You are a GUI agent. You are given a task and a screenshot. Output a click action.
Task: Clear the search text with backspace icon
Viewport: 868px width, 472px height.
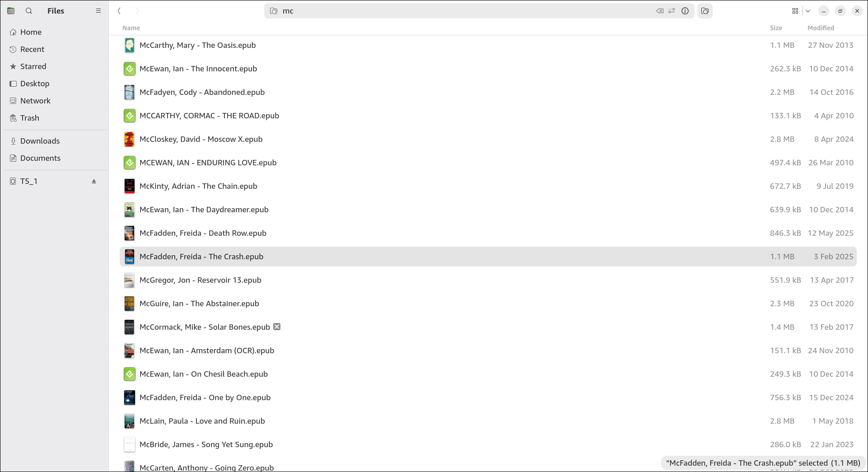click(660, 11)
